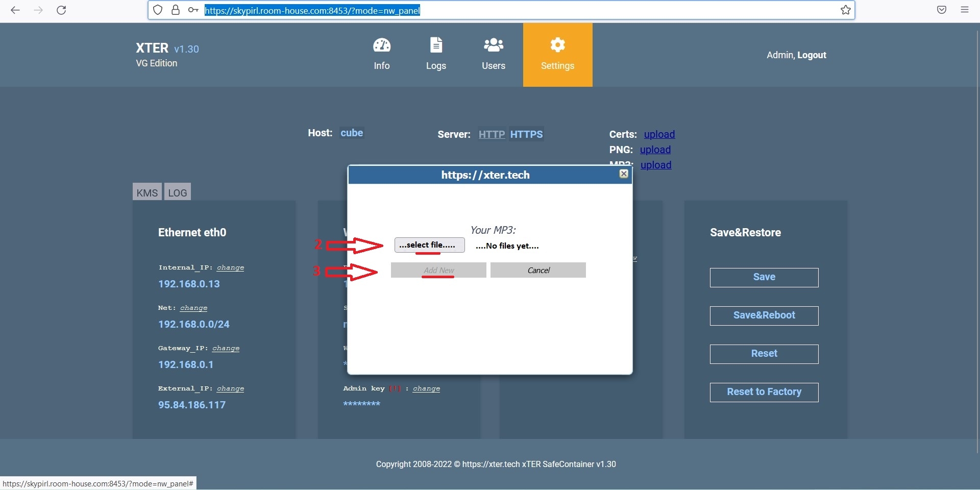Close the xter.tech upload dialog
980x490 pixels.
623,174
